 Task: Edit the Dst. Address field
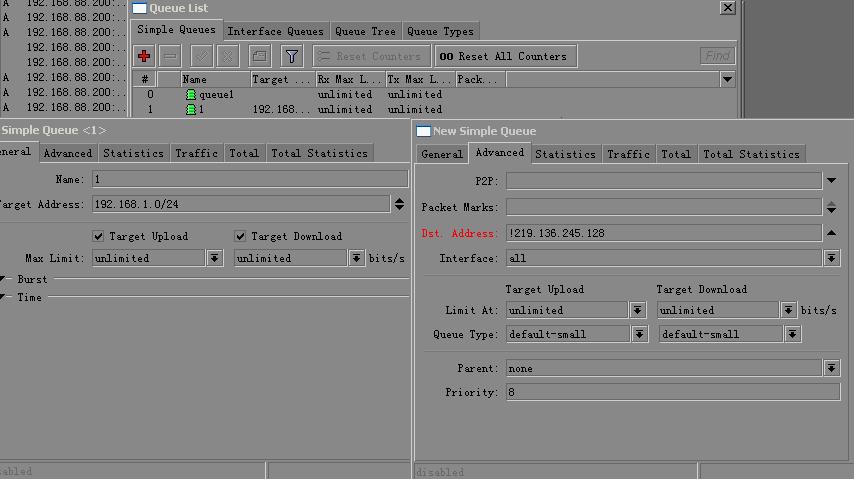(663, 233)
